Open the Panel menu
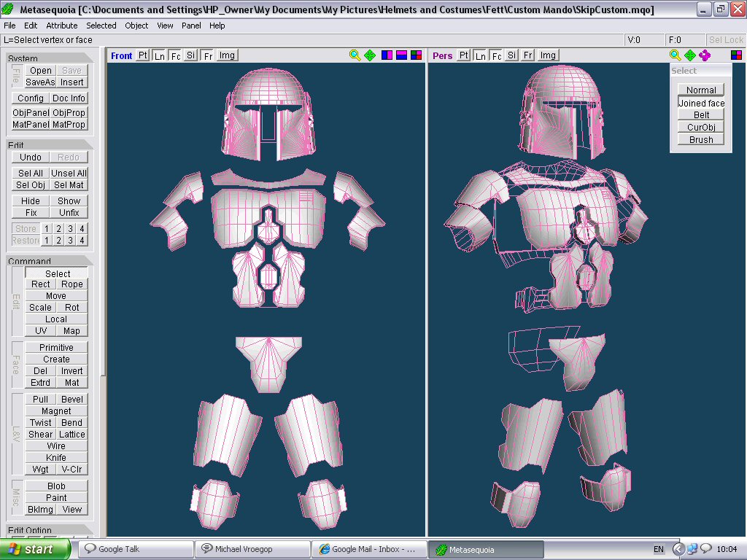 191,26
